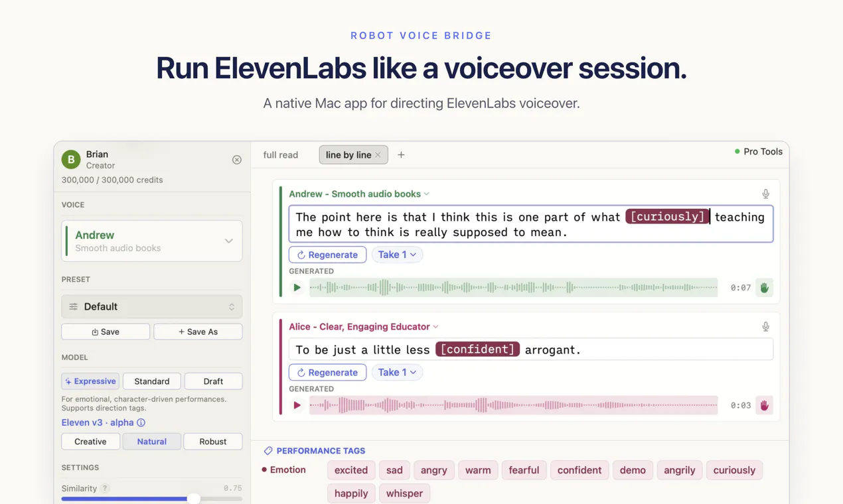Choose the Creative stability option
Screen dimensions: 843x504
[90, 442]
